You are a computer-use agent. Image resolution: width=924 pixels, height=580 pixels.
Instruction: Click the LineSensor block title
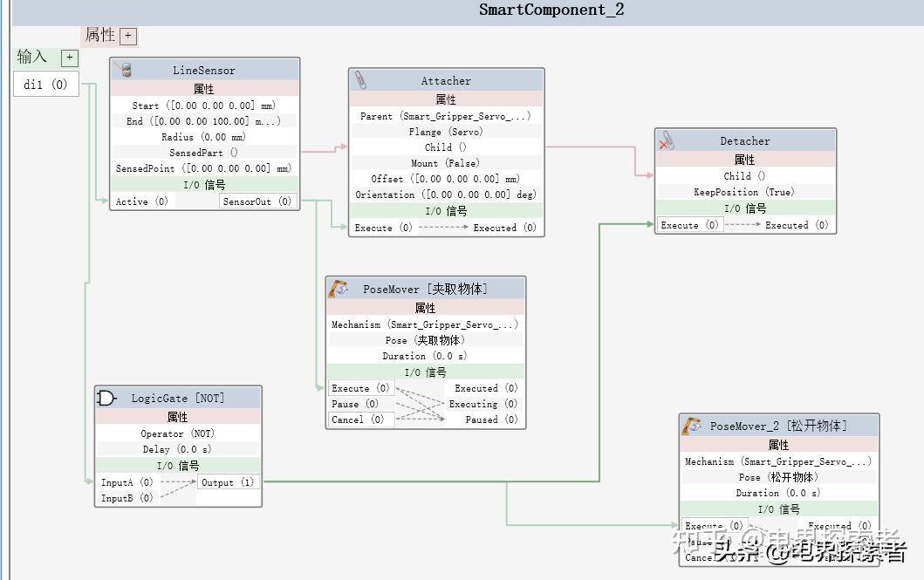pos(204,70)
